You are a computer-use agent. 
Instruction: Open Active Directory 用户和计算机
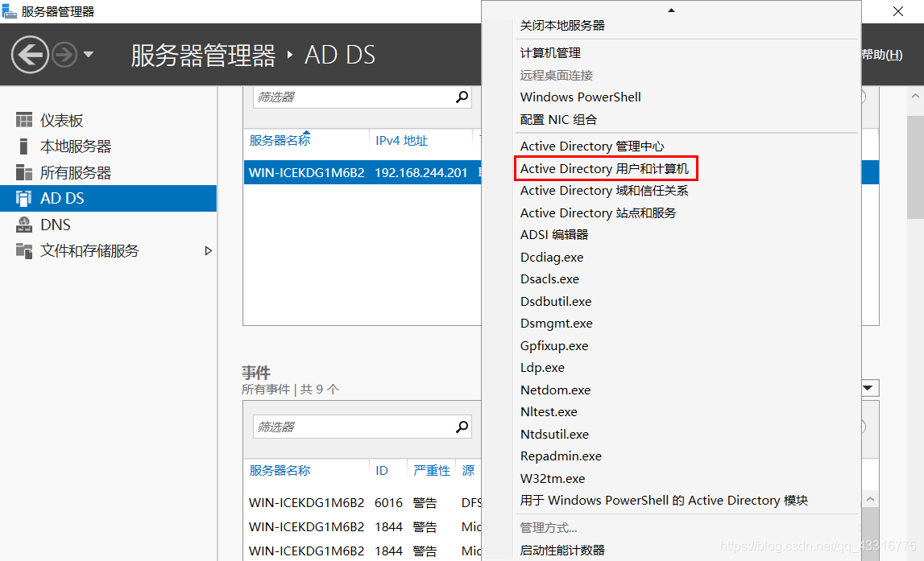pyautogui.click(x=604, y=168)
